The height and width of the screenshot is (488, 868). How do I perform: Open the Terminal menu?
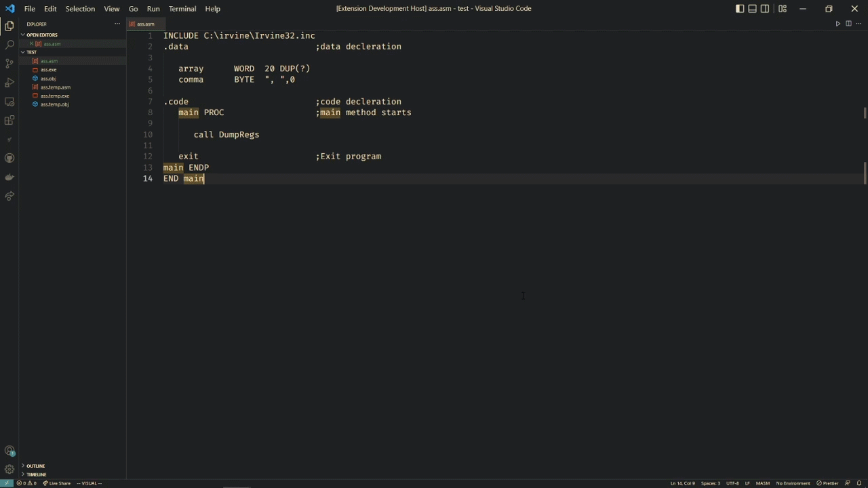coord(182,9)
